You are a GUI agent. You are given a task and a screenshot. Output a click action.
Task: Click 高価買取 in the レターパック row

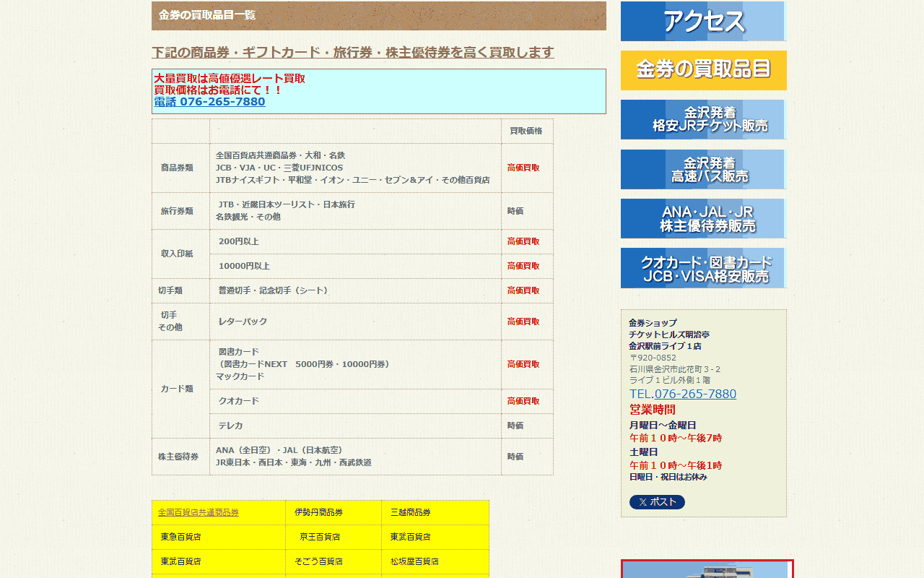pos(523,322)
